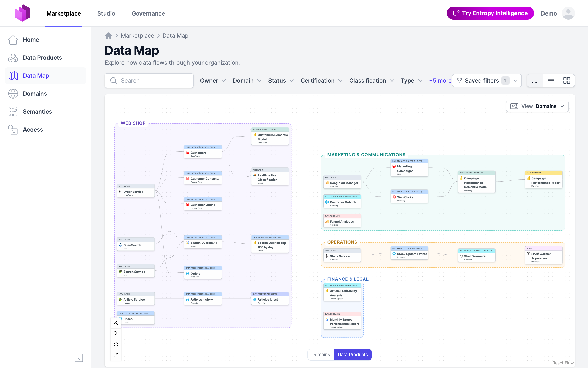Viewport: 588px width, 368px height.
Task: Toggle the map to Data Products level
Action: click(x=353, y=355)
